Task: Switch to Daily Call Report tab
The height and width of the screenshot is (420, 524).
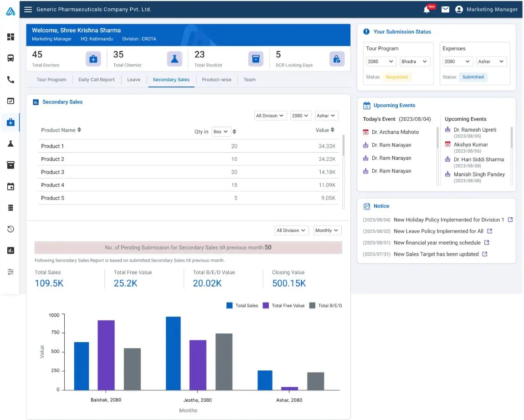Action: [x=97, y=80]
